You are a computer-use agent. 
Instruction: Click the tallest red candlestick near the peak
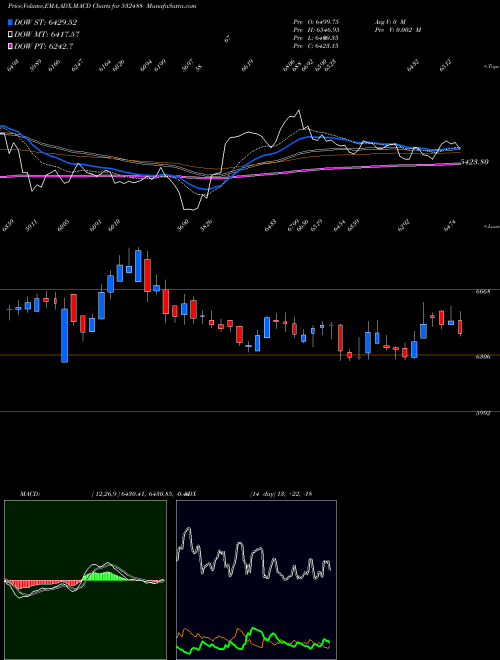147,275
